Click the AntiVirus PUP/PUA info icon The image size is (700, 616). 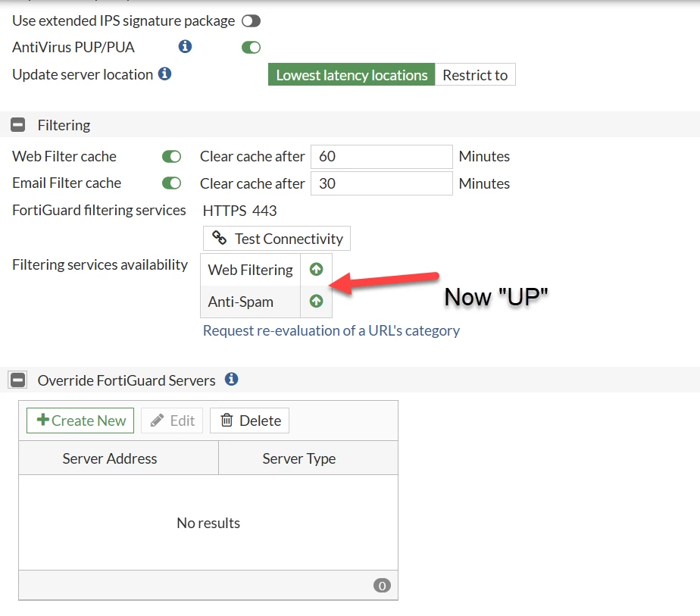click(185, 46)
